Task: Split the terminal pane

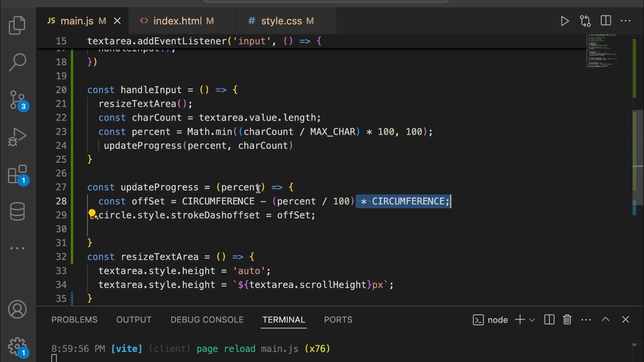Action: tap(549, 320)
